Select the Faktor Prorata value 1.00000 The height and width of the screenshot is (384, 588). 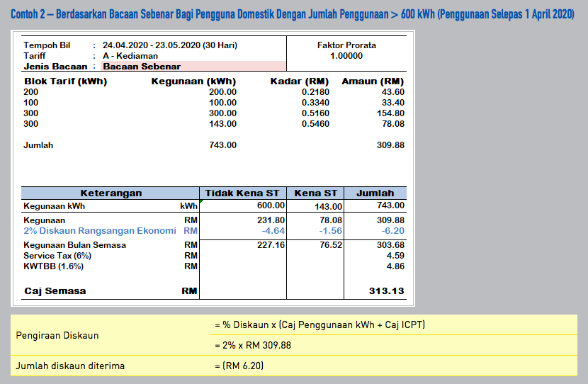click(x=346, y=56)
